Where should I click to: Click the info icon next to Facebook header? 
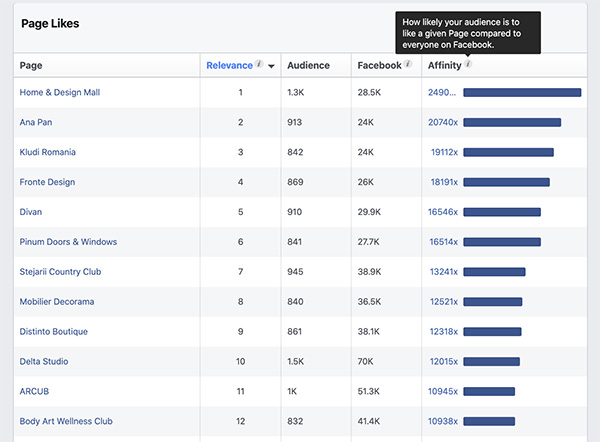tap(409, 65)
